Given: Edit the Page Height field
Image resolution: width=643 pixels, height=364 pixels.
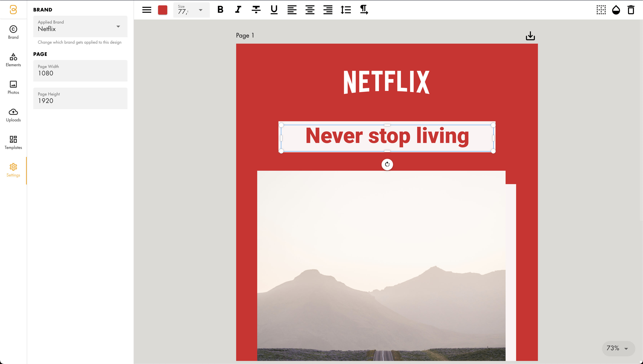Looking at the screenshot, I should point(80,98).
